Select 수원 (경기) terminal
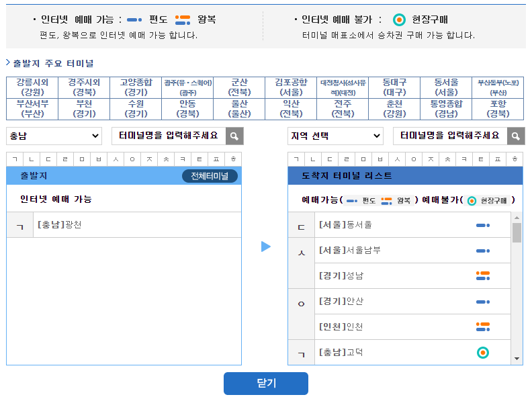Screen dimensions: 532x397 [136, 109]
